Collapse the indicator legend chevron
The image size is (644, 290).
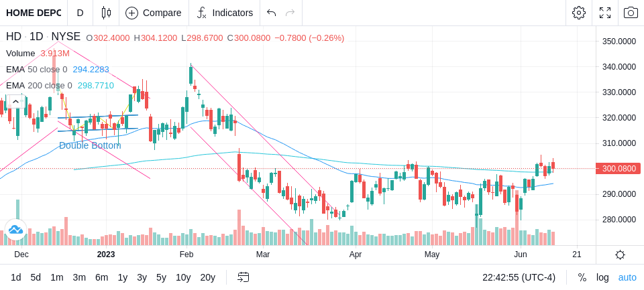point(15,101)
